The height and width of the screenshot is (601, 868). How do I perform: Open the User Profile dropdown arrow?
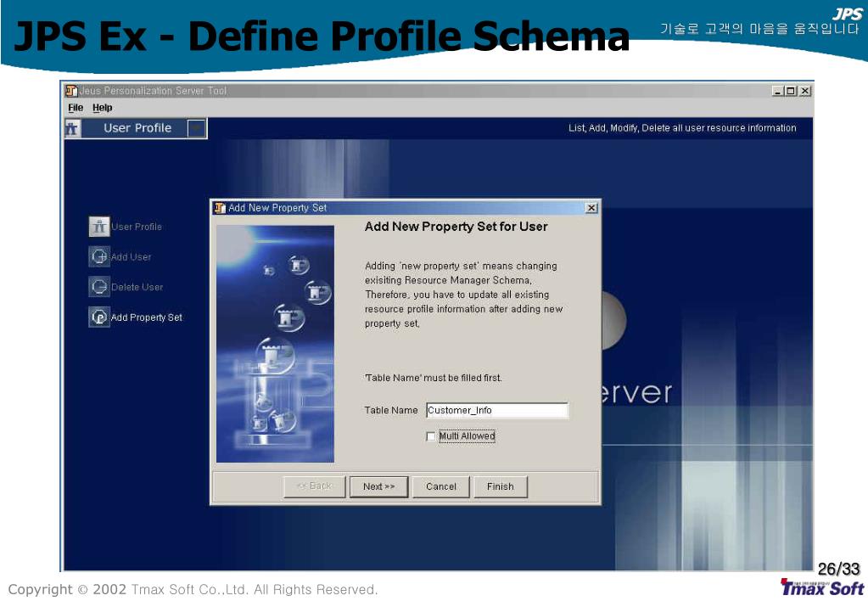click(196, 128)
